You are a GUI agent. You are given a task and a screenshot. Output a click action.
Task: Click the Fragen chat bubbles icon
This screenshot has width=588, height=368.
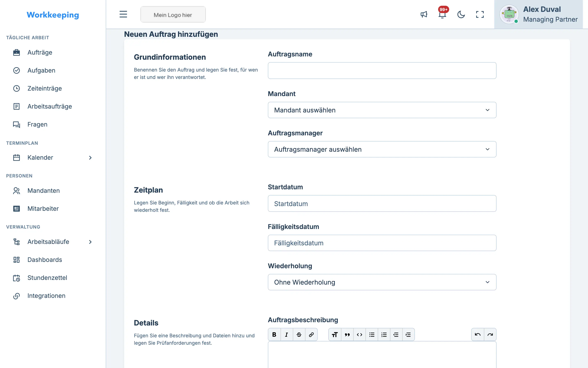[17, 124]
